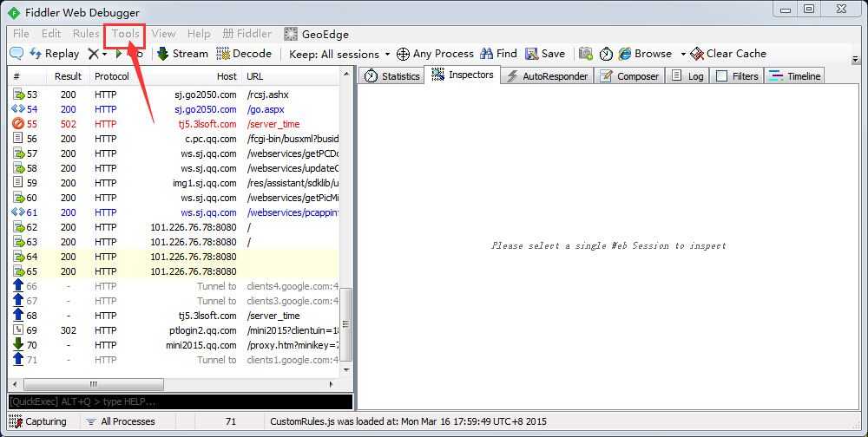Click the session list scroll up arrow
868x437 pixels.
pos(346,75)
